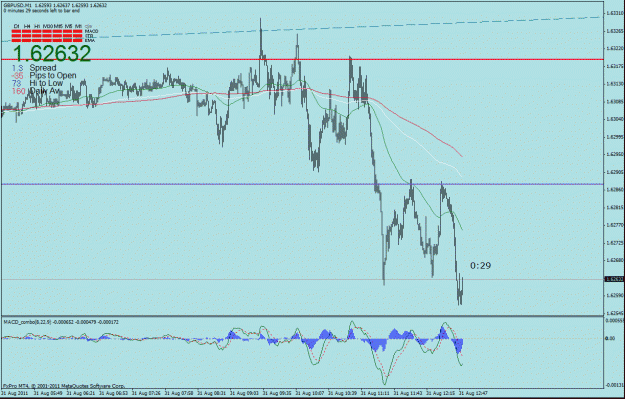Image resolution: width=625 pixels, height=399 pixels.
Task: Click the 31 Aug 12:47 time label
Action: pos(473,393)
